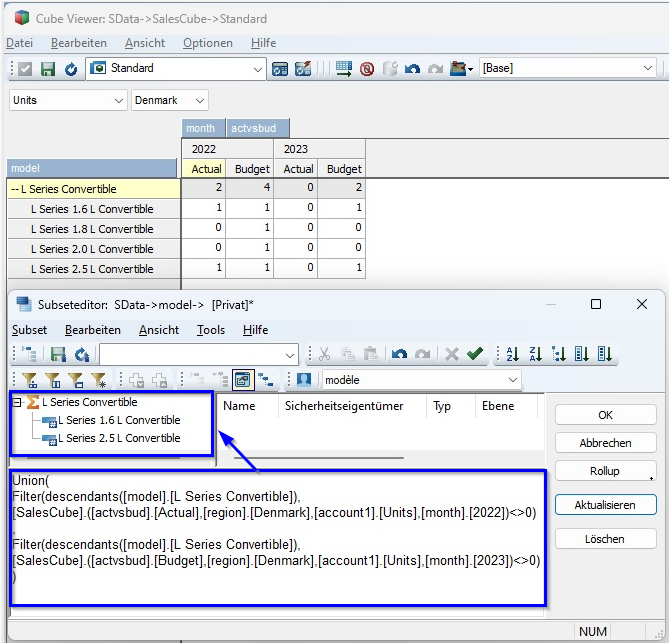This screenshot has width=669, height=643.
Task: Click the sort descending Z-A icon
Action: coord(536,354)
